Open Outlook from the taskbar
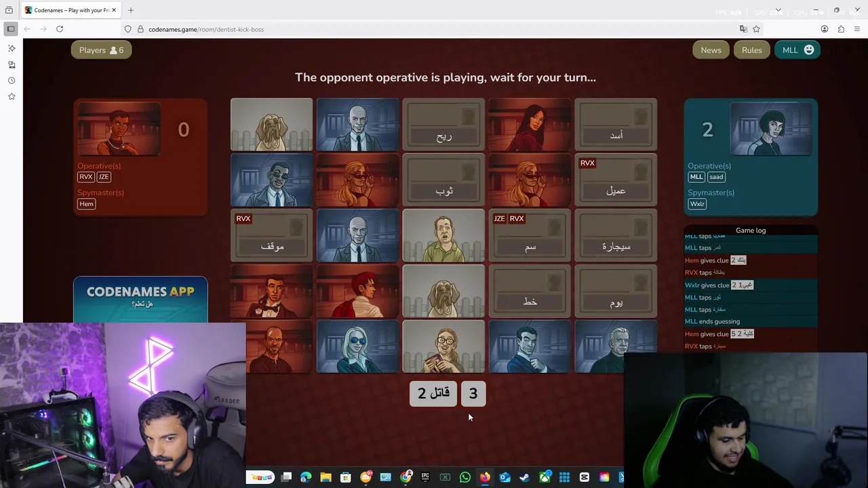 coord(505,477)
